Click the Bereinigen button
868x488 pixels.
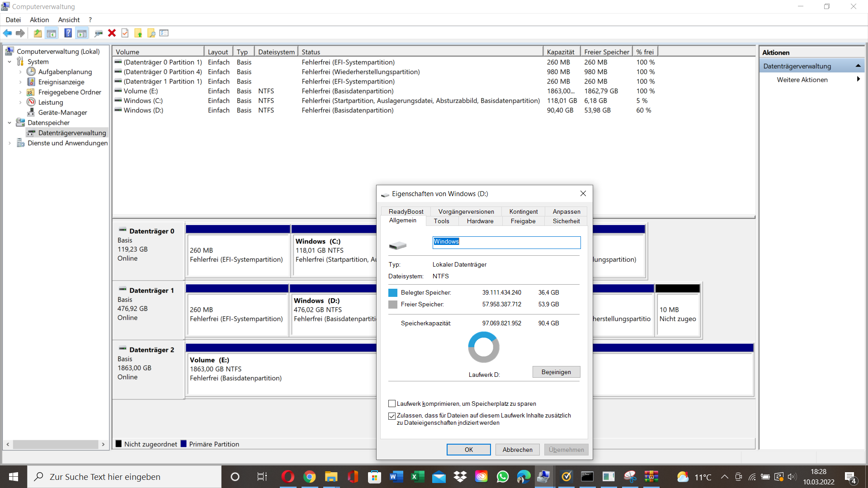coord(556,372)
